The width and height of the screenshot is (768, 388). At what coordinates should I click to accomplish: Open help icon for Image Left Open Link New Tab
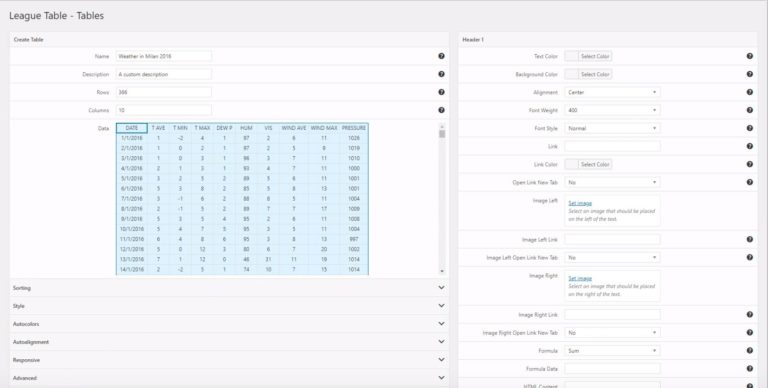(x=749, y=257)
